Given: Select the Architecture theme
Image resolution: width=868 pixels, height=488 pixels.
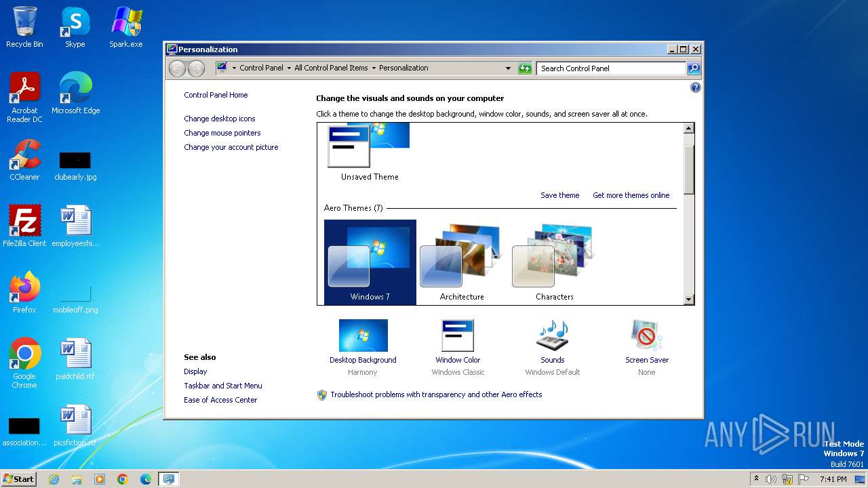Looking at the screenshot, I should (x=462, y=262).
